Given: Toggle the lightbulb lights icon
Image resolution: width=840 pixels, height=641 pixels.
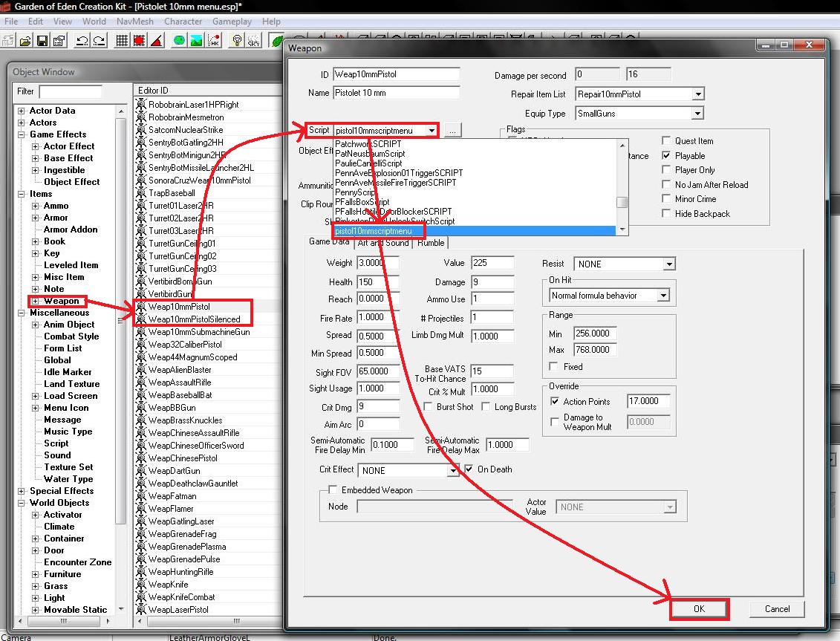Looking at the screenshot, I should click(236, 40).
